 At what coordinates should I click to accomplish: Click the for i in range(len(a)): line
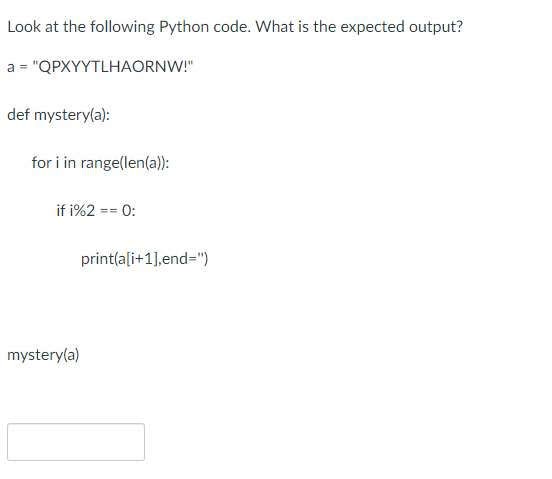pyautogui.click(x=100, y=163)
